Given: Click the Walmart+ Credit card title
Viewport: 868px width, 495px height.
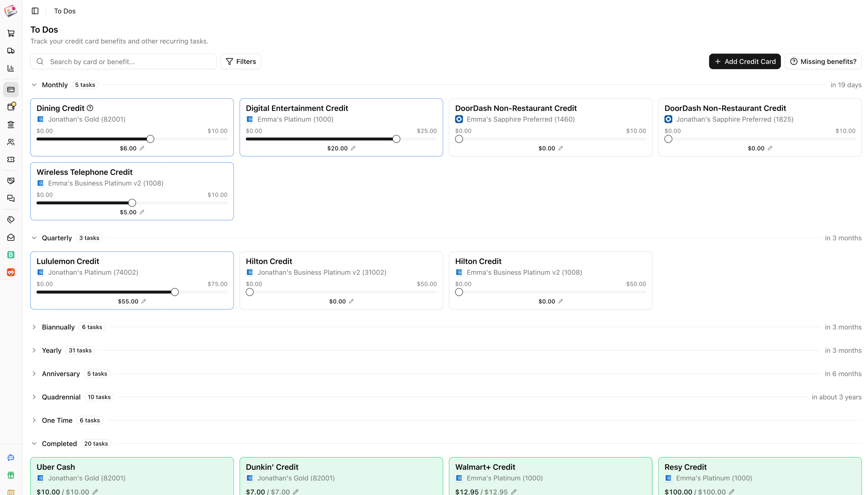Looking at the screenshot, I should (485, 467).
